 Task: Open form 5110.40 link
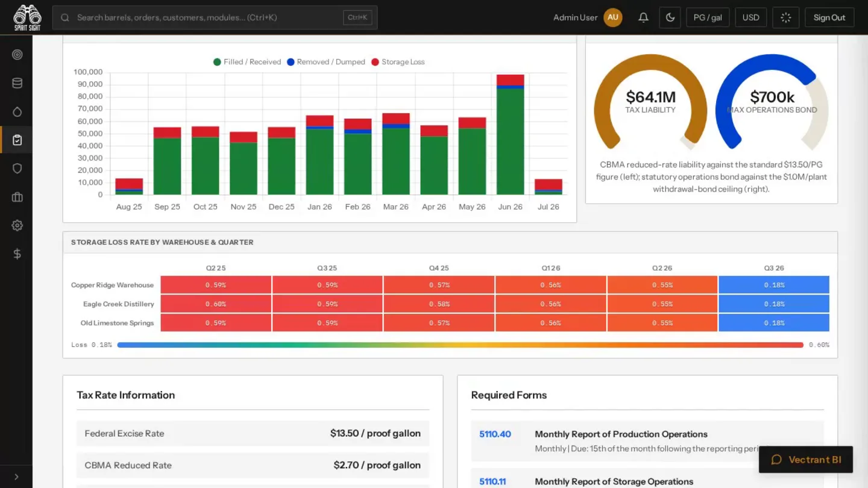click(x=495, y=434)
